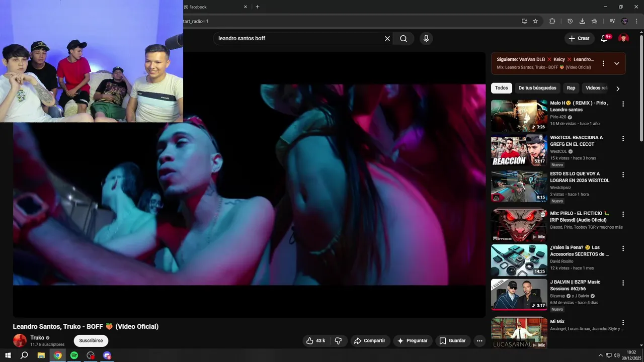
Task: Open Chrome downloads icon
Action: (582, 21)
